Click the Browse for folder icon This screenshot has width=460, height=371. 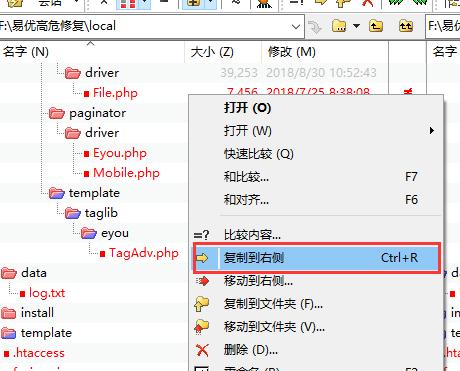[x=339, y=26]
